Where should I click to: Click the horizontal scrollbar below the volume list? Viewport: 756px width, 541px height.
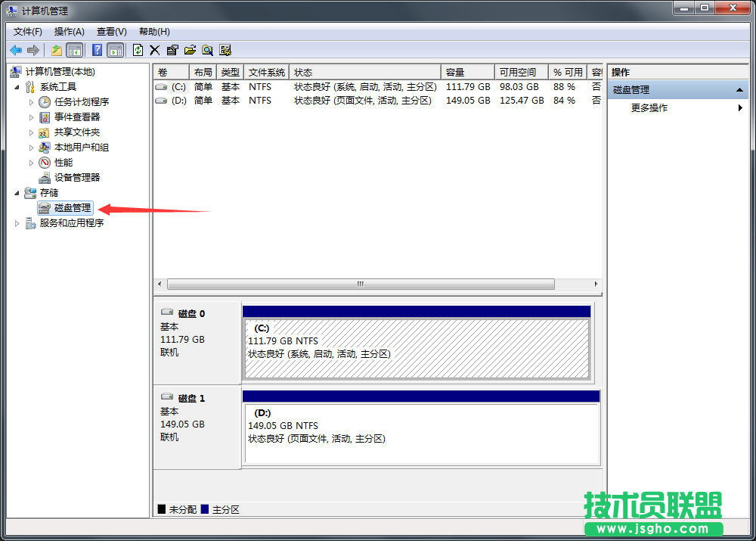pyautogui.click(x=359, y=284)
